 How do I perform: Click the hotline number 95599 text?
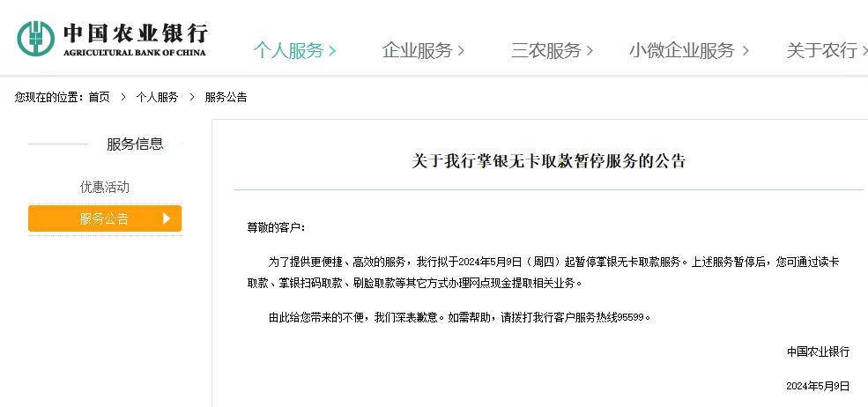(x=631, y=318)
